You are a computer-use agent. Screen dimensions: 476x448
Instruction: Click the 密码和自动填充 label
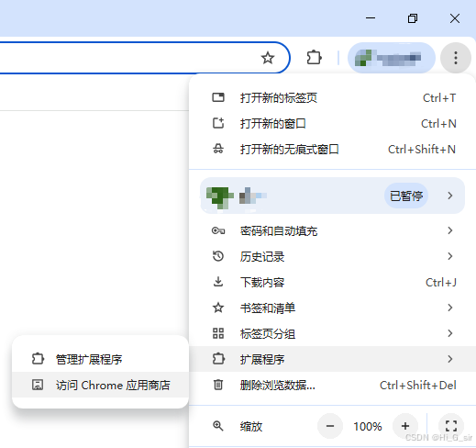[x=279, y=231]
